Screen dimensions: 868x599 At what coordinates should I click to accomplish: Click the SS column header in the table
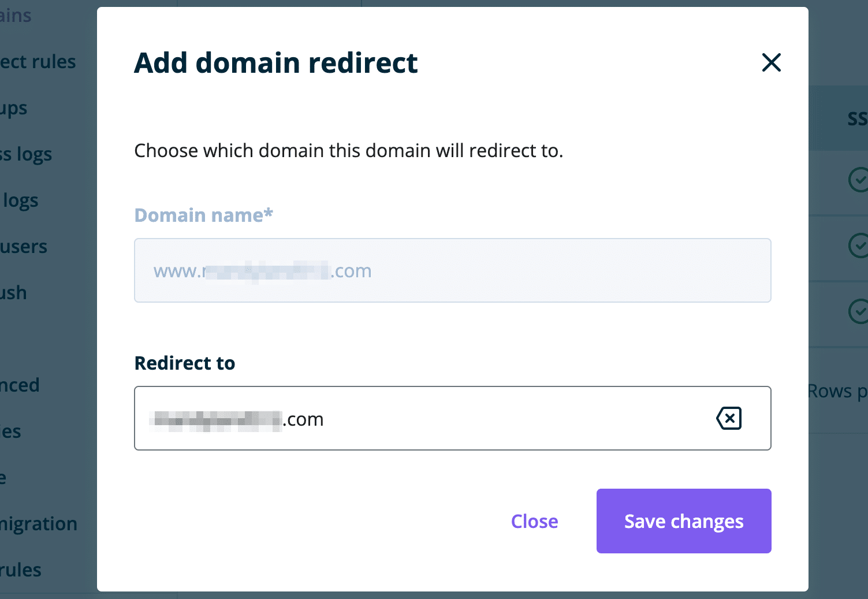click(857, 118)
